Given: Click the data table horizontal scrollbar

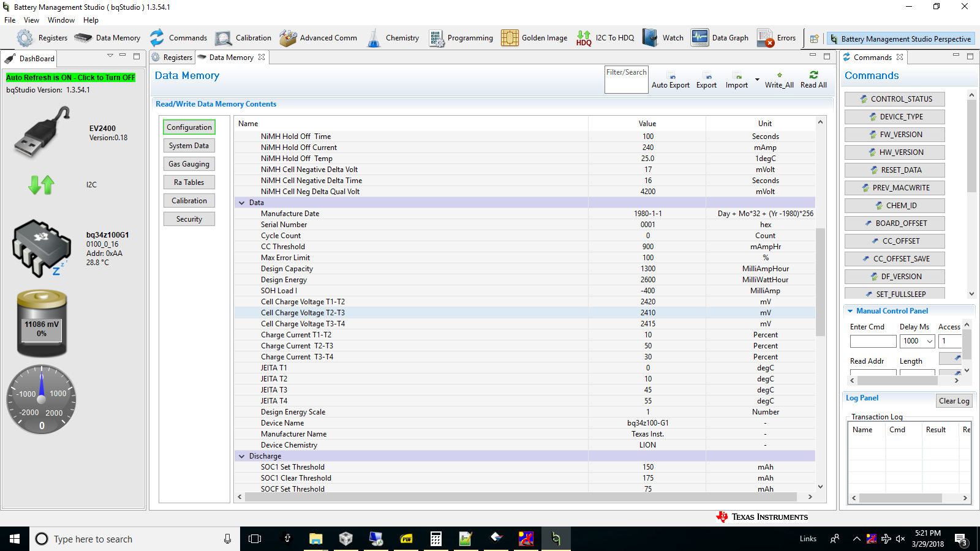Looking at the screenshot, I should [x=521, y=497].
